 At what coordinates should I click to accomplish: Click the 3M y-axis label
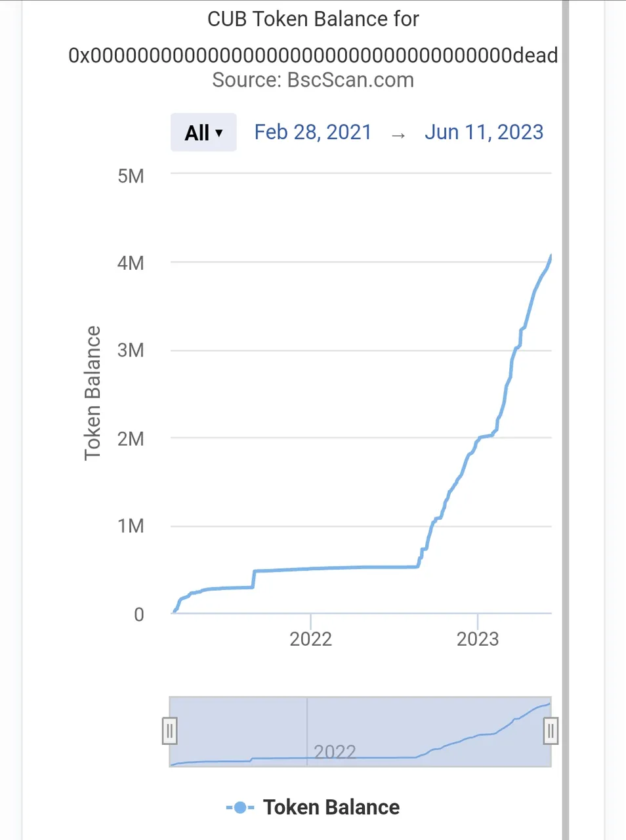coord(131,350)
